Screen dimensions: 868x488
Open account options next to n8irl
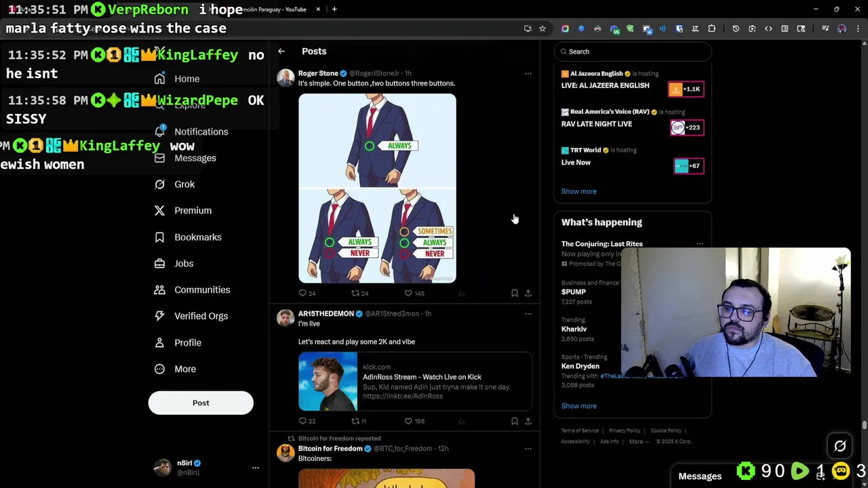(x=256, y=468)
